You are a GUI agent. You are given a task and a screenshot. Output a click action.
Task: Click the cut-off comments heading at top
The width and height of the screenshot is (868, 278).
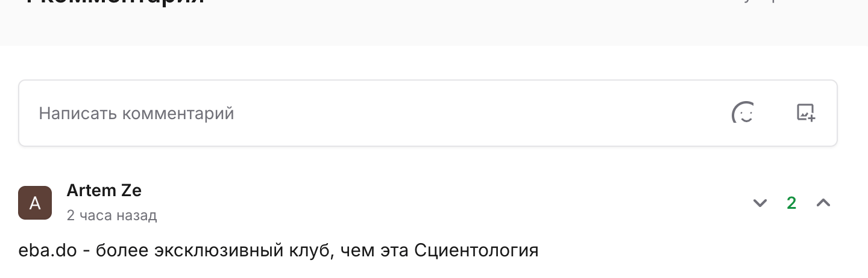115,2
